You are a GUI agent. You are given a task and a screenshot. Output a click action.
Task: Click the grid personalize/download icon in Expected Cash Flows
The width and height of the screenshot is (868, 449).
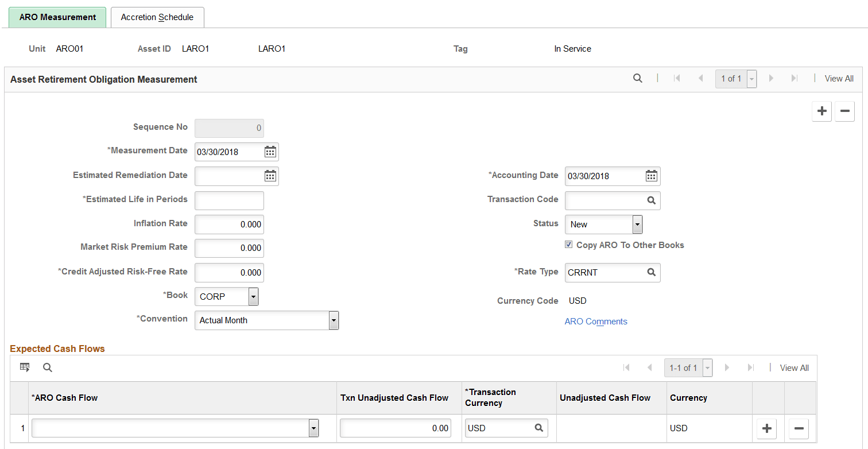[x=25, y=367]
